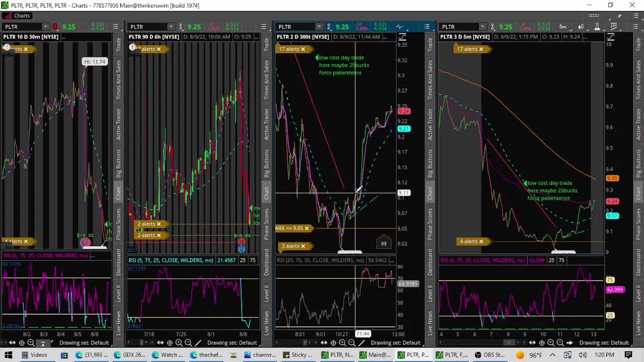Open Phase Scores tab in fourth chart sidebar
Screen dimensions: 644x362
click(x=639, y=224)
